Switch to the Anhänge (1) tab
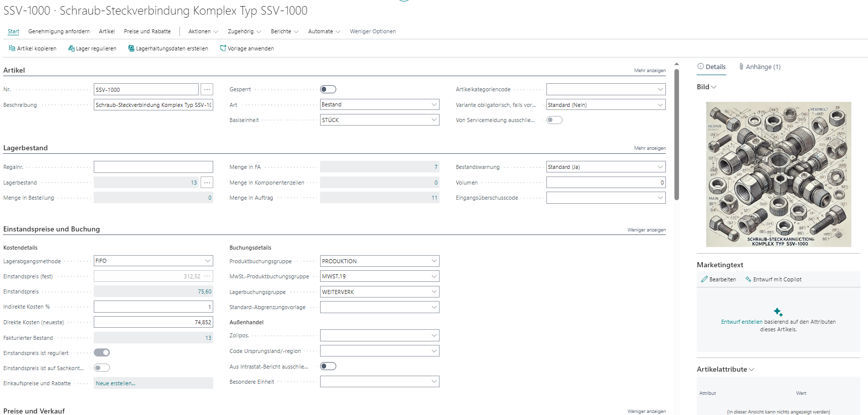This screenshot has height=415, width=868. [760, 67]
